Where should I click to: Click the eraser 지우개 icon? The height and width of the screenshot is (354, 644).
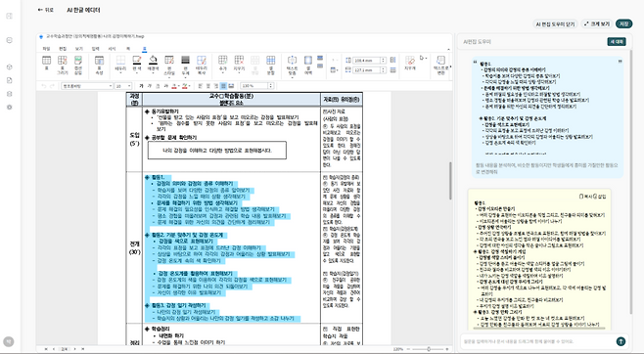[x=410, y=61]
